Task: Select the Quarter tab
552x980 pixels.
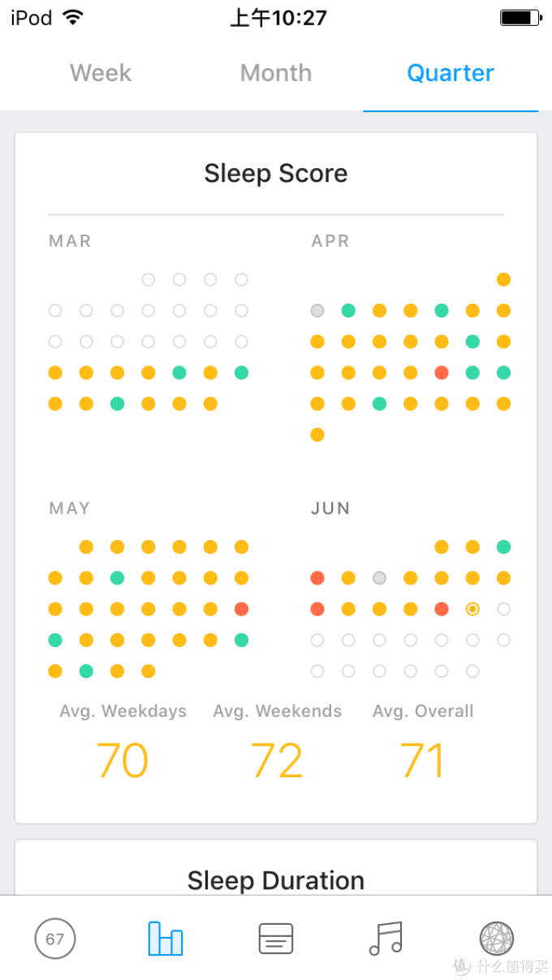Action: [x=451, y=72]
